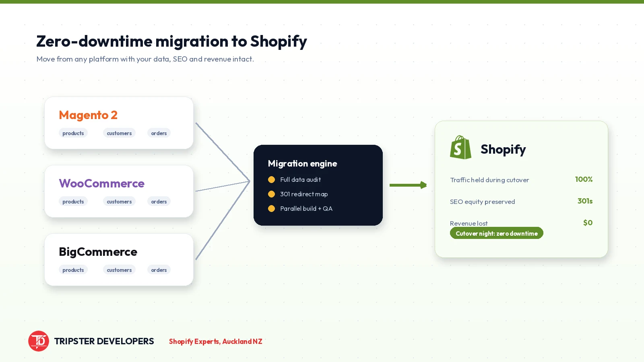This screenshot has width=644, height=362.
Task: Click the 'Full data audit' text
Action: pos(300,180)
